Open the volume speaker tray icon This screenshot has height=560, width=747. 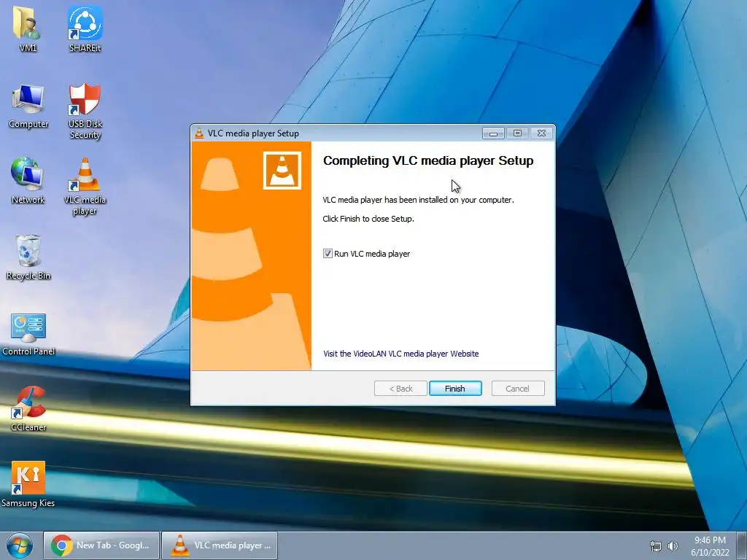tap(673, 546)
